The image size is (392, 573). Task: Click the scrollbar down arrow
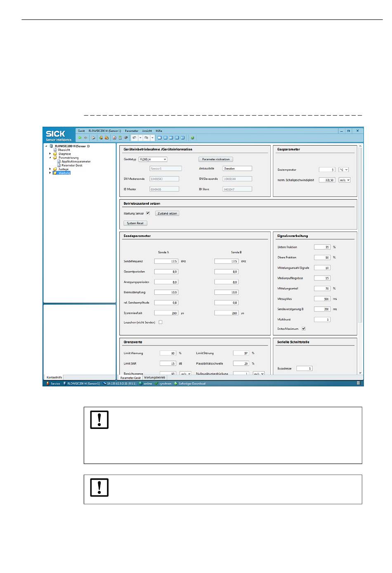click(x=360, y=373)
